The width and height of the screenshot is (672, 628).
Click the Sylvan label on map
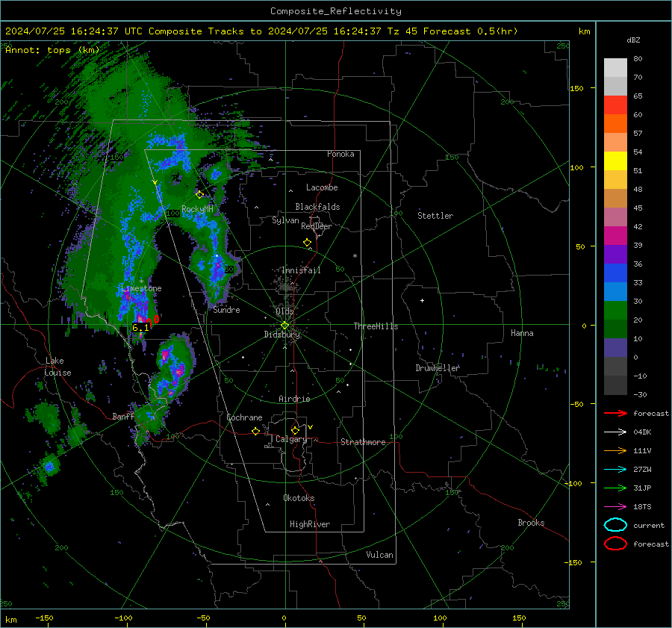pos(285,220)
